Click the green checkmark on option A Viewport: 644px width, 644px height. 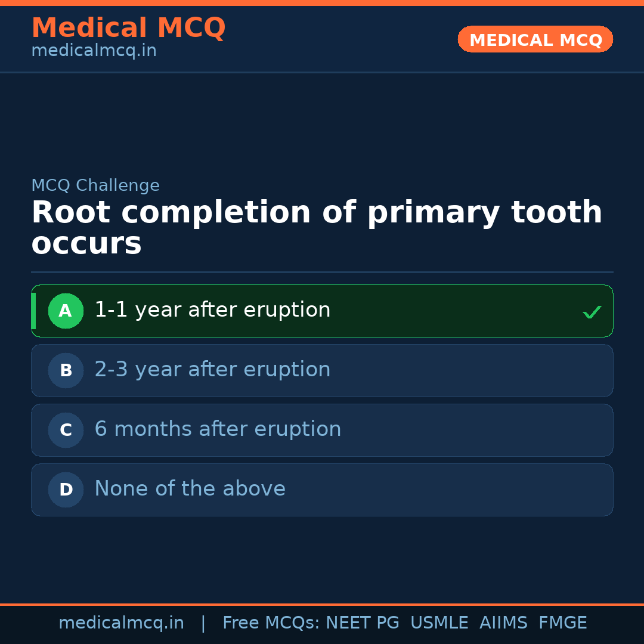[x=592, y=311]
